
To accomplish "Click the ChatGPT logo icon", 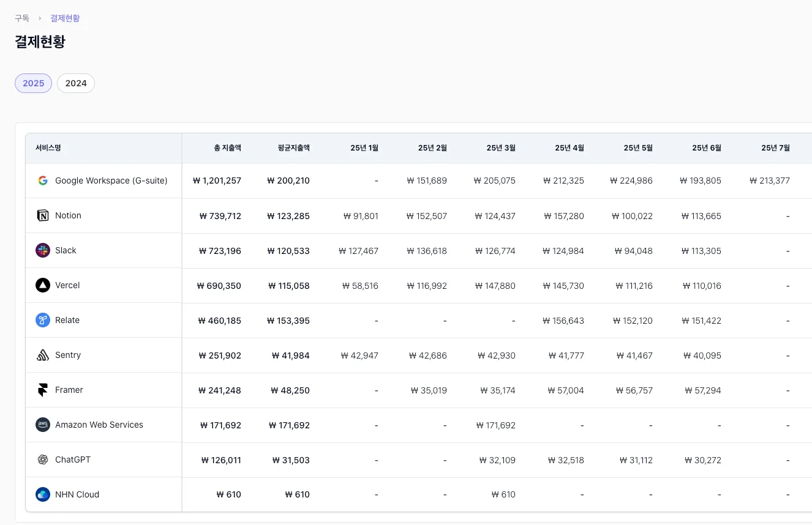I will click(x=43, y=460).
